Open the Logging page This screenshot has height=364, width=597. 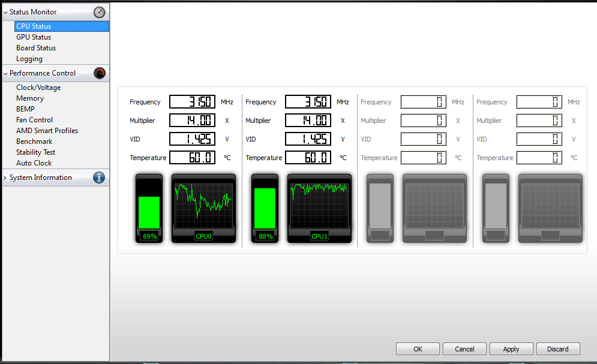[x=29, y=59]
